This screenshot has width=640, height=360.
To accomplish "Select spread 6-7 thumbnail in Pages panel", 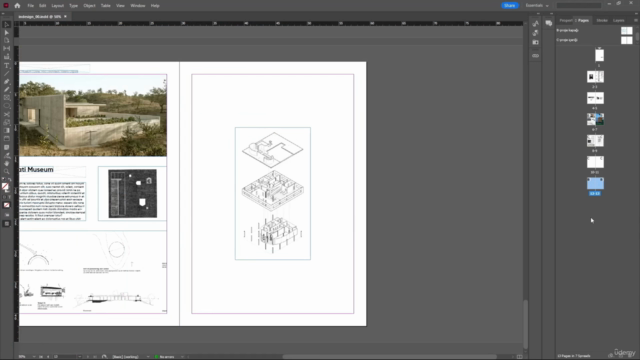I will click(595, 119).
